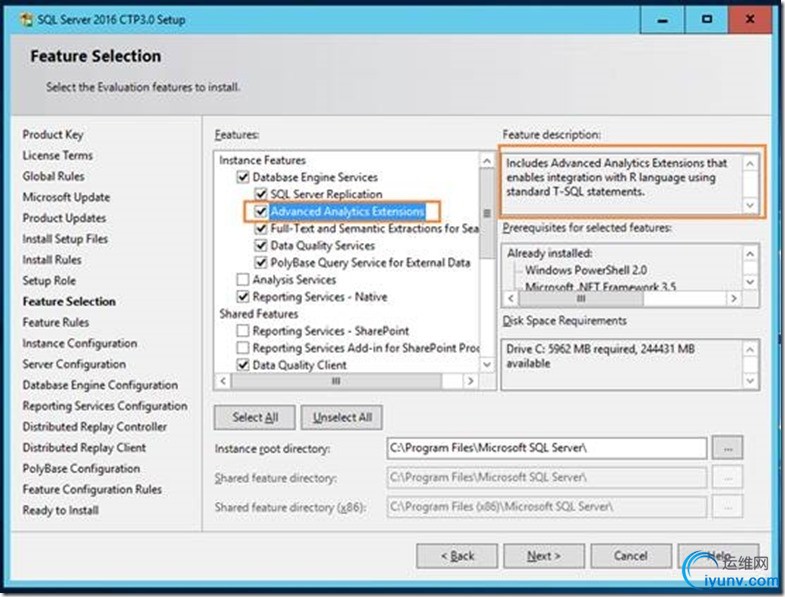Click Shared Features tree heading
The width and height of the screenshot is (785, 597).
pos(258,314)
